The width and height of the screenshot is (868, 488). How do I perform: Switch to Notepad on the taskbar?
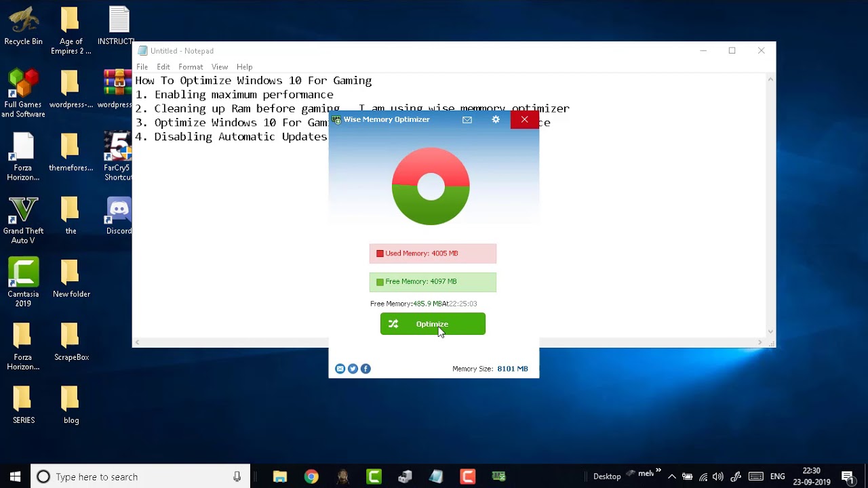coord(436,476)
